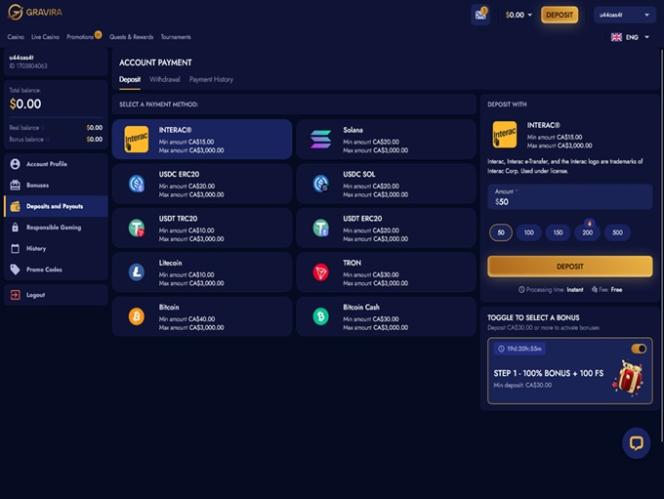Click the Logout exit icon
Screen dimensions: 664x499
pyautogui.click(x=15, y=295)
